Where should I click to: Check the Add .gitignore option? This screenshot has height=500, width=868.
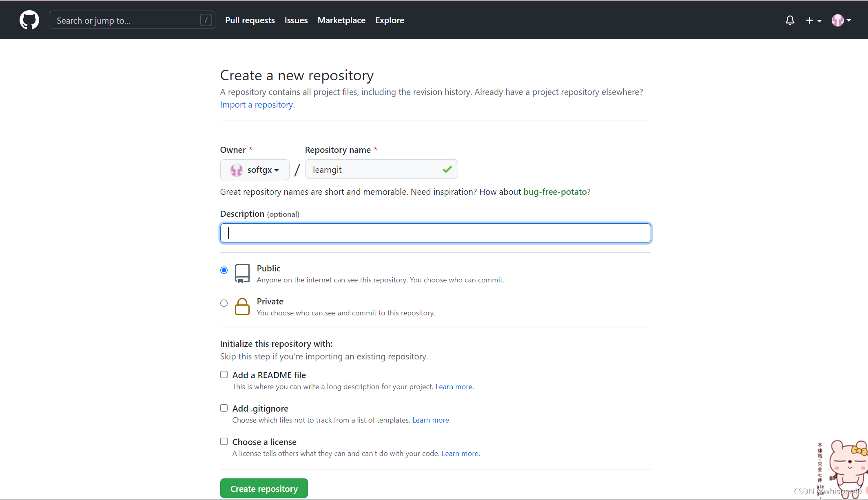pyautogui.click(x=224, y=408)
